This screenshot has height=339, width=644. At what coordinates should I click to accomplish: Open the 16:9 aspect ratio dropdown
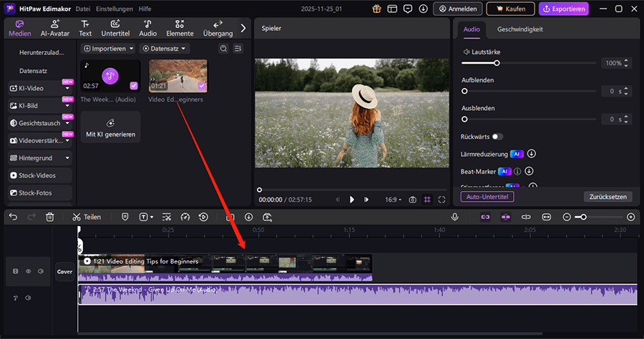click(x=393, y=200)
